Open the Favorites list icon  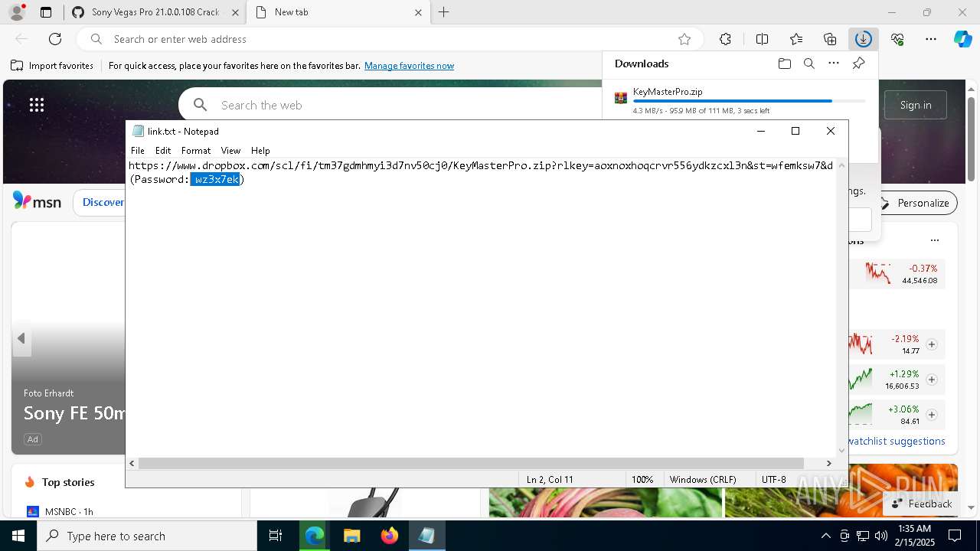(796, 39)
